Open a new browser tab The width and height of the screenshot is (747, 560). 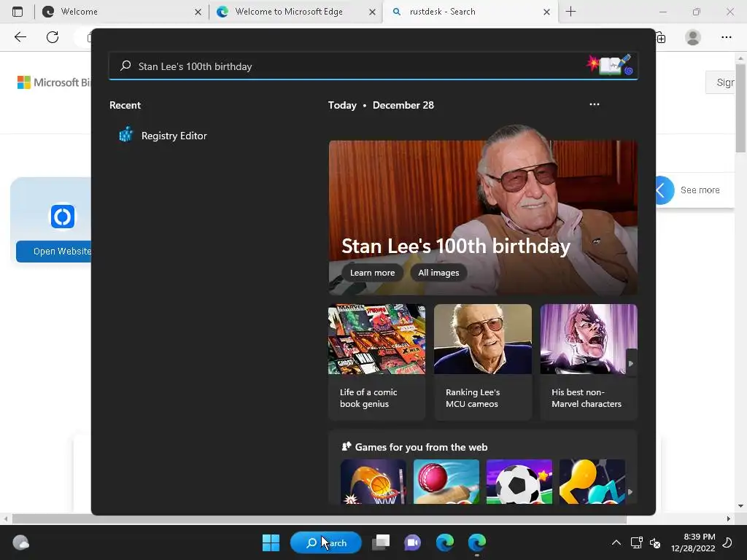570,12
